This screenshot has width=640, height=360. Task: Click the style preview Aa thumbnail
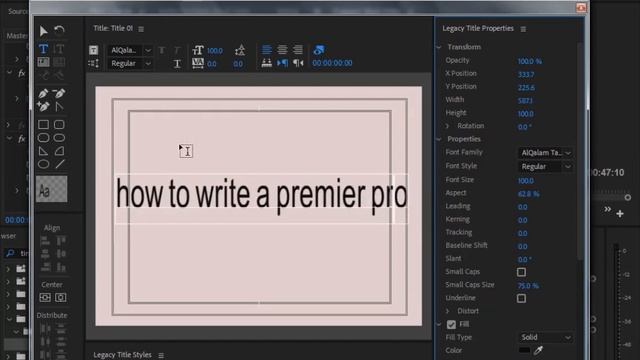pos(51,189)
